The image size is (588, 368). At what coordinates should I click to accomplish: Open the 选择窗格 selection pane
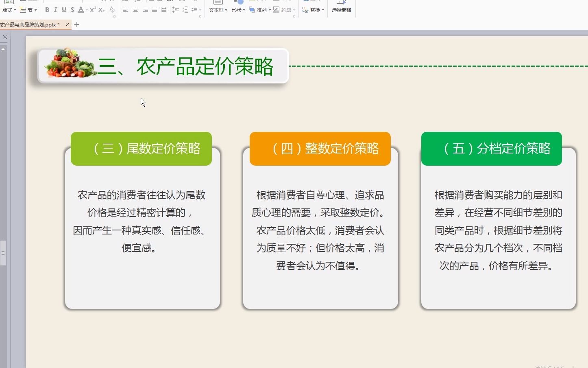342,10
